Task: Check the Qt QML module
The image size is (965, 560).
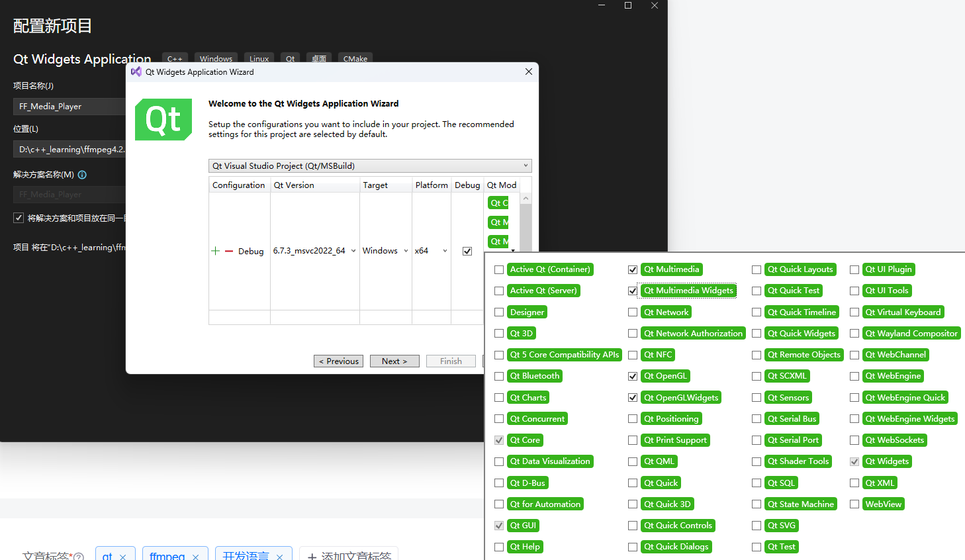Action: click(x=633, y=461)
